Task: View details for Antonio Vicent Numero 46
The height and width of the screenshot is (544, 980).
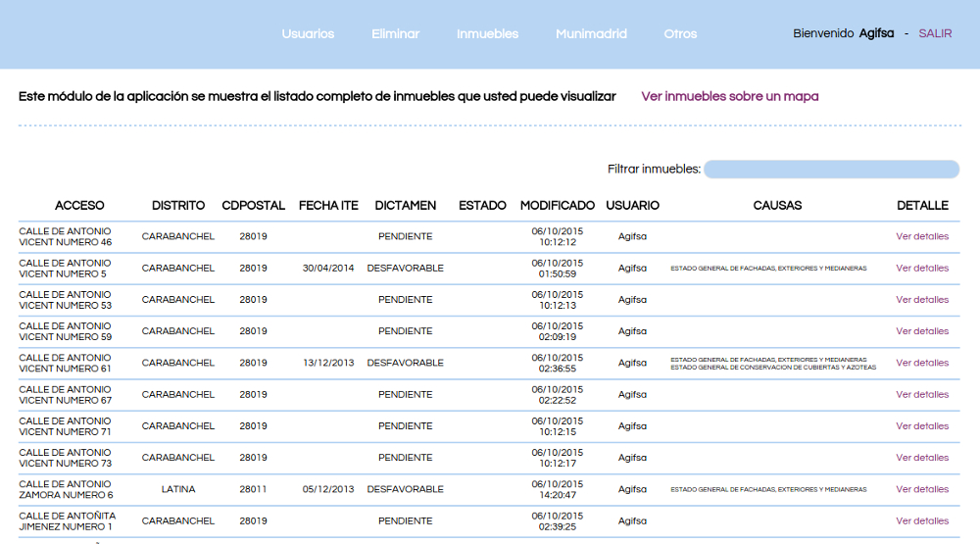Action: point(922,236)
